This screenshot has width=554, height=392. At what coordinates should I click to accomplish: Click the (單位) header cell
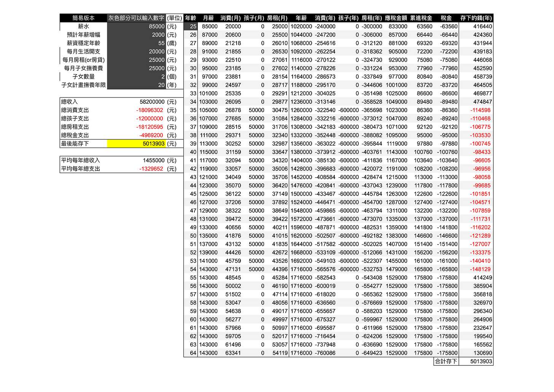click(x=175, y=18)
